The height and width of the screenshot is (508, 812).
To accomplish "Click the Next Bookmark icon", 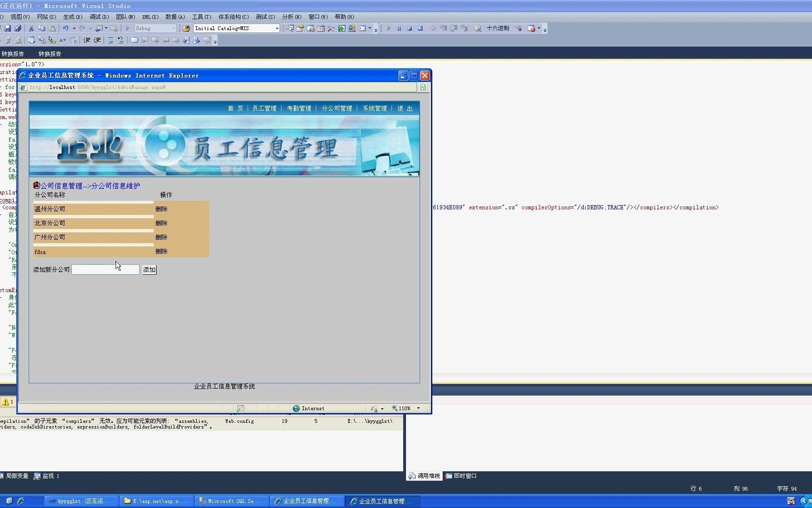I will pos(155,40).
